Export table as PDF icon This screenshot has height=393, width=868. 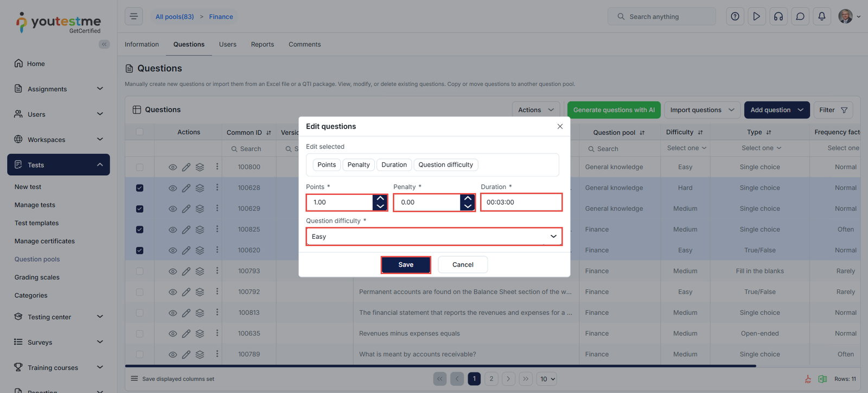coord(808,379)
